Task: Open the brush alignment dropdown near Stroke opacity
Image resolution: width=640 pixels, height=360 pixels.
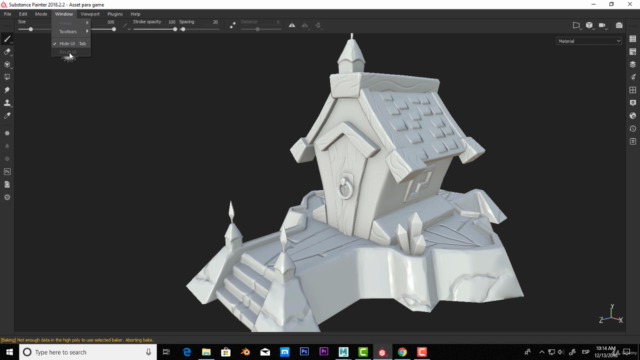Action: tap(127, 26)
